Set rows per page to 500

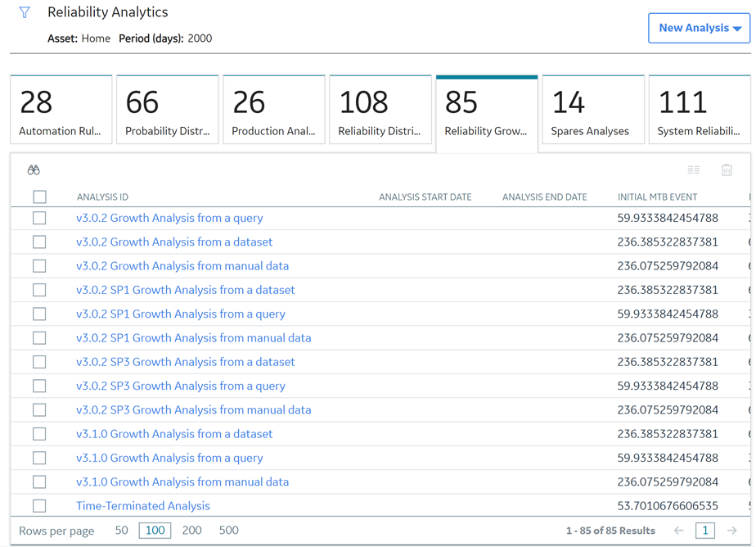coord(228,531)
